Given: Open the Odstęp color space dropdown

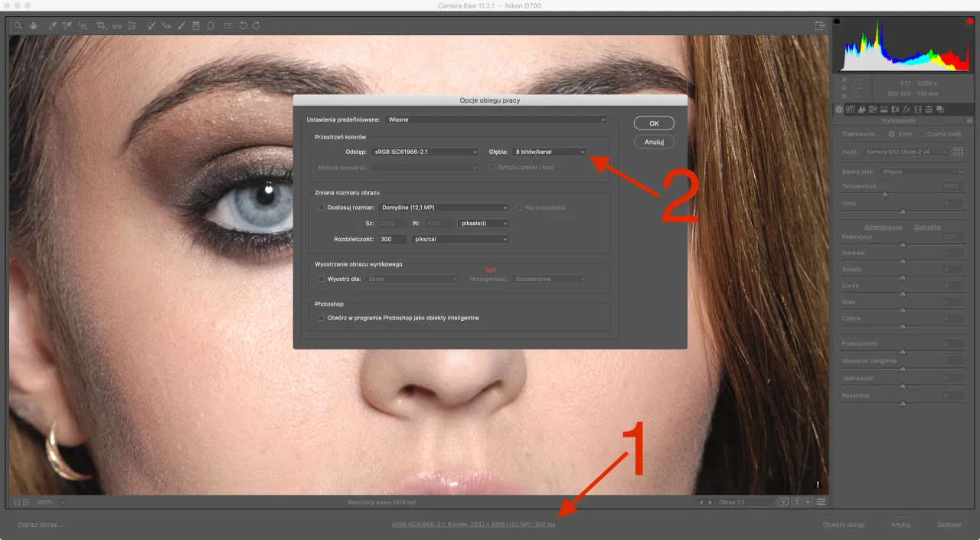Looking at the screenshot, I should point(424,151).
